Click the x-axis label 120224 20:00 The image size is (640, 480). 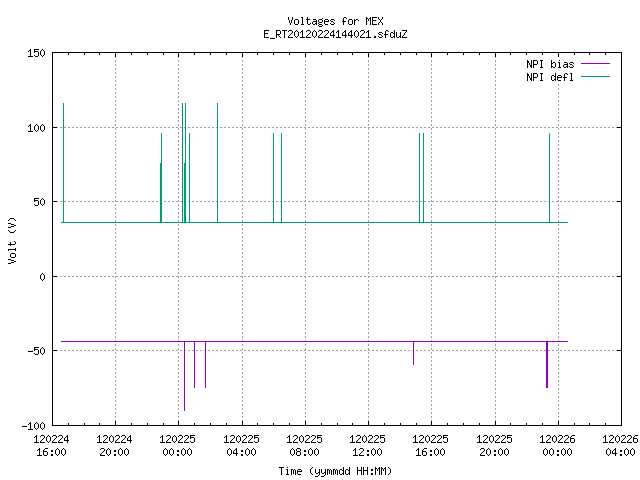point(114,446)
